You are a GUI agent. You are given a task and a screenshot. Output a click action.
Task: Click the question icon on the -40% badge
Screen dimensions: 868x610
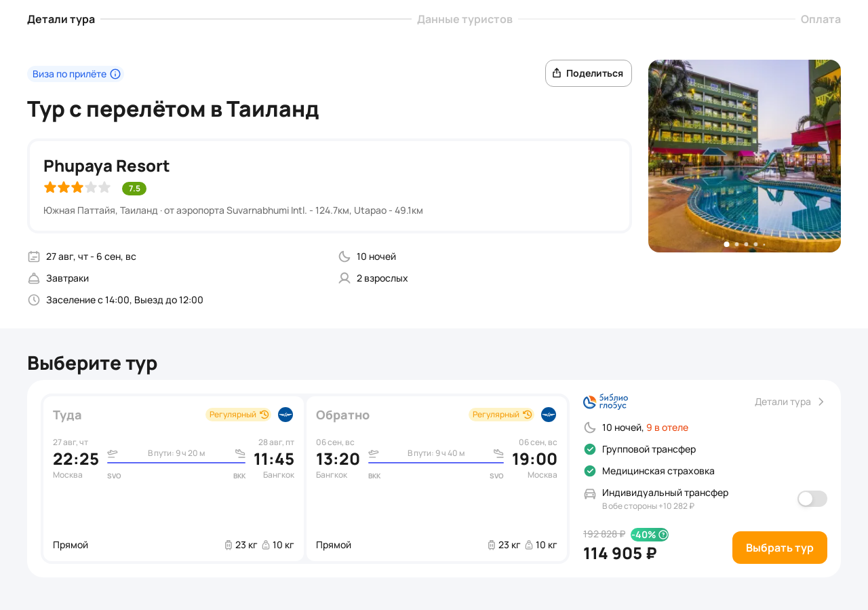[663, 535]
